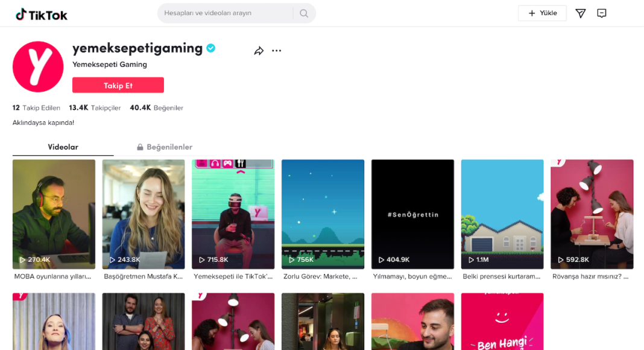Open the three-dot more options menu

[x=276, y=51]
